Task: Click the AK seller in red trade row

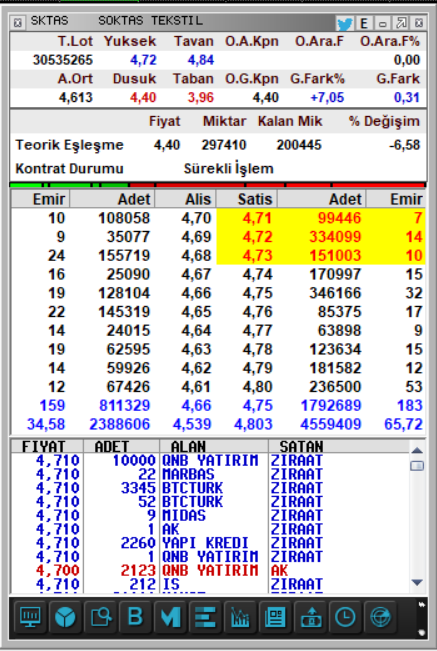Action: point(279,570)
